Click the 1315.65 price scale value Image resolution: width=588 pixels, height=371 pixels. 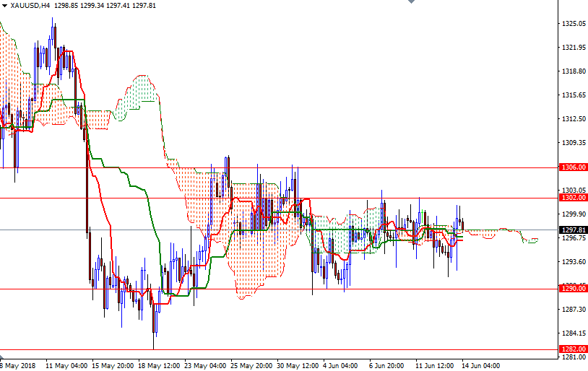[574, 95]
